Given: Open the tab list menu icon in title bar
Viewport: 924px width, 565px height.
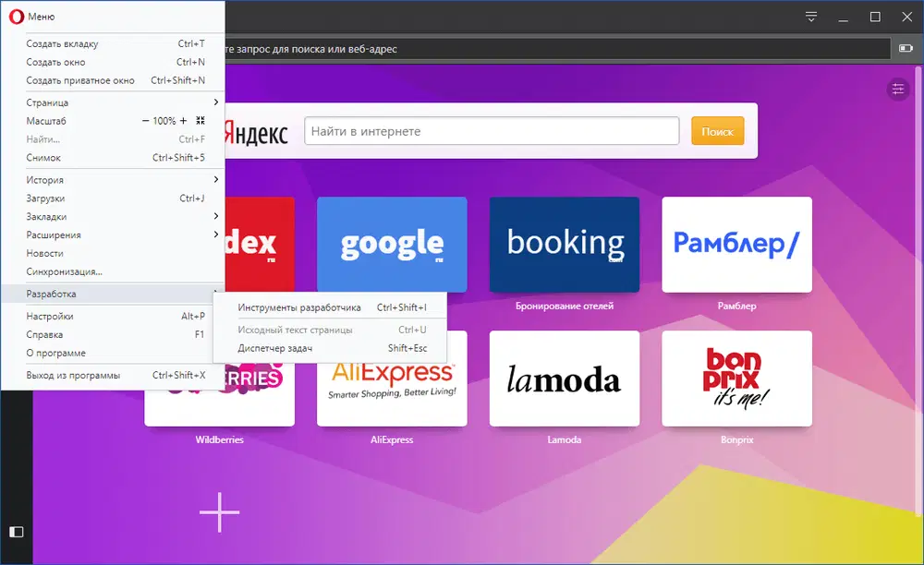Looking at the screenshot, I should click(811, 17).
